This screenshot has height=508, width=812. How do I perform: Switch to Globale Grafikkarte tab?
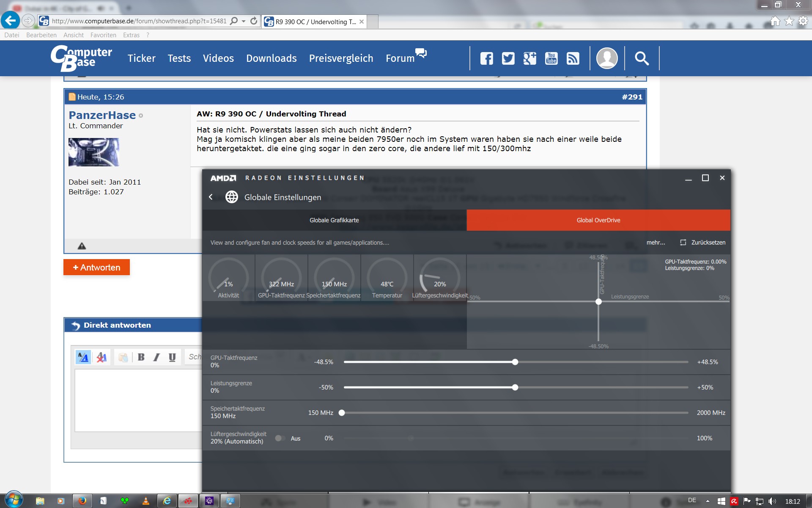334,220
